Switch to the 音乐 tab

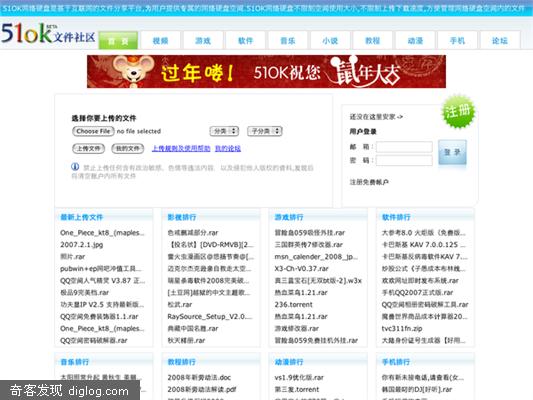click(x=288, y=40)
